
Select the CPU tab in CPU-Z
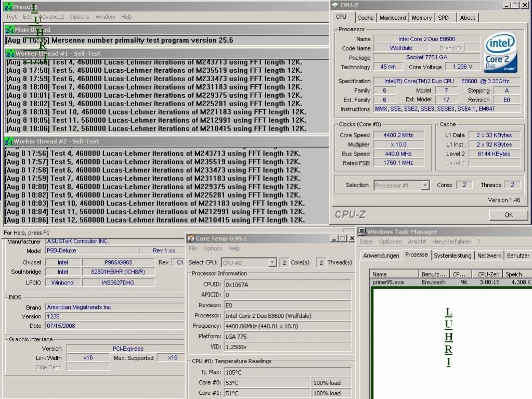tap(341, 17)
